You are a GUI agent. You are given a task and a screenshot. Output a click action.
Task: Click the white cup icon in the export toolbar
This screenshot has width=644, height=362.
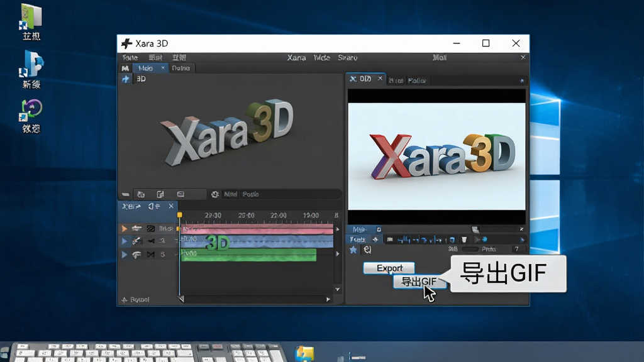[x=464, y=239]
